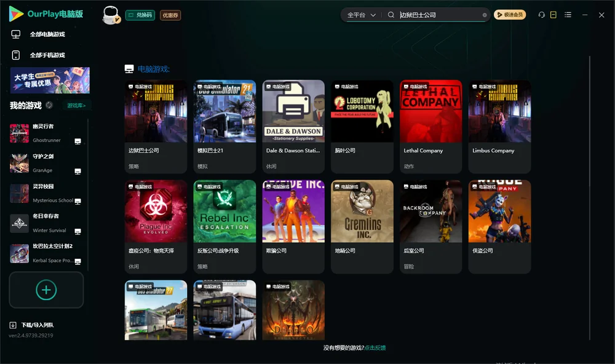Open the 优惠券 coupon button
This screenshot has width=615, height=364.
[170, 15]
